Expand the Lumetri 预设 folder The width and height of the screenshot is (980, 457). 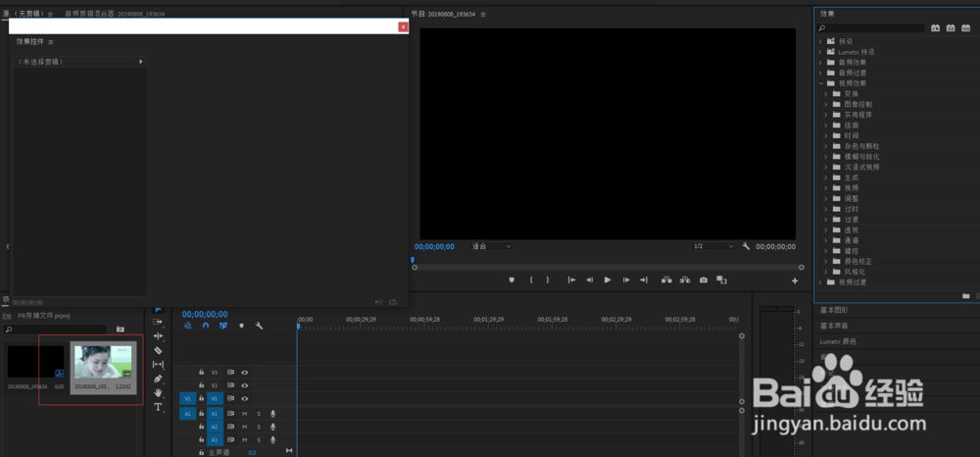[x=820, y=52]
